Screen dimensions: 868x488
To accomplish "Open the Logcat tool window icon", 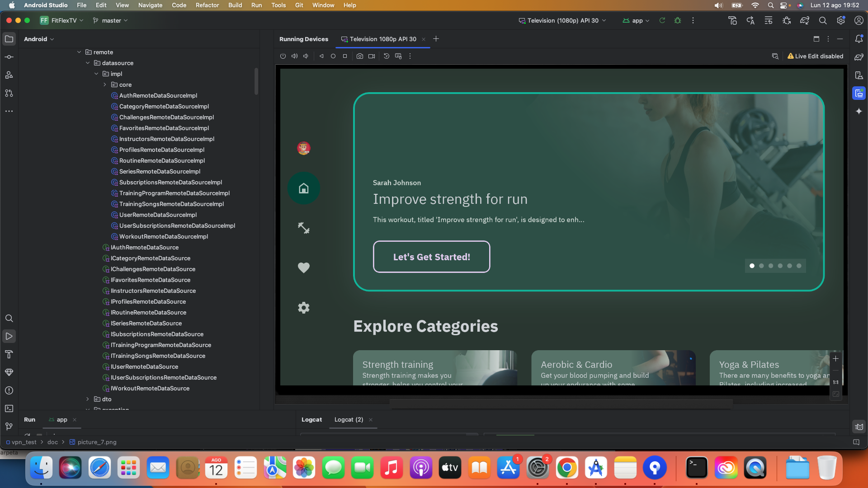I will 859,427.
